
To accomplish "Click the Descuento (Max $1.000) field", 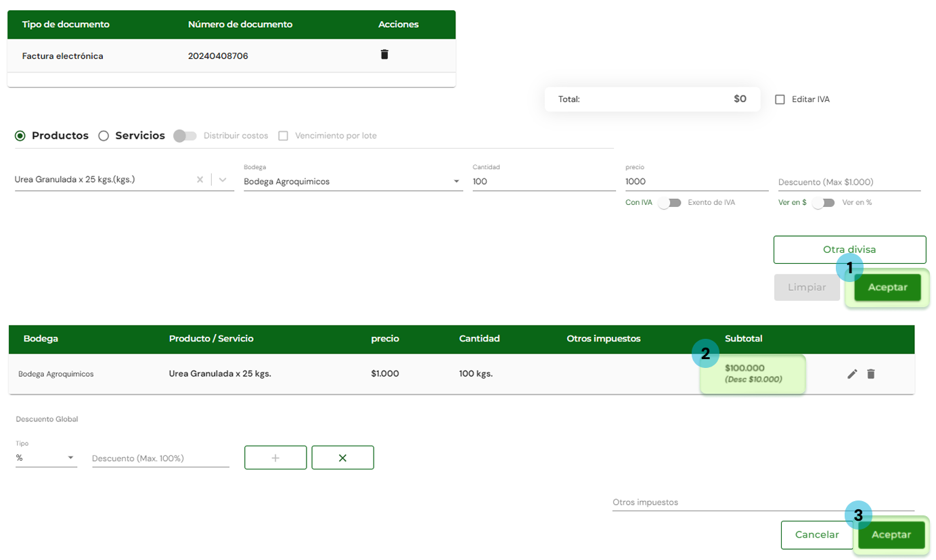I will [x=849, y=182].
